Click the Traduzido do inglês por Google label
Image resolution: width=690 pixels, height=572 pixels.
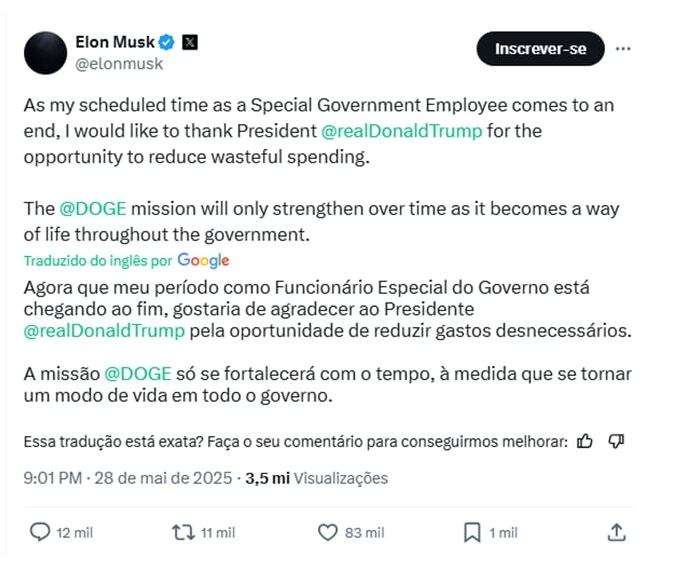pos(127,260)
